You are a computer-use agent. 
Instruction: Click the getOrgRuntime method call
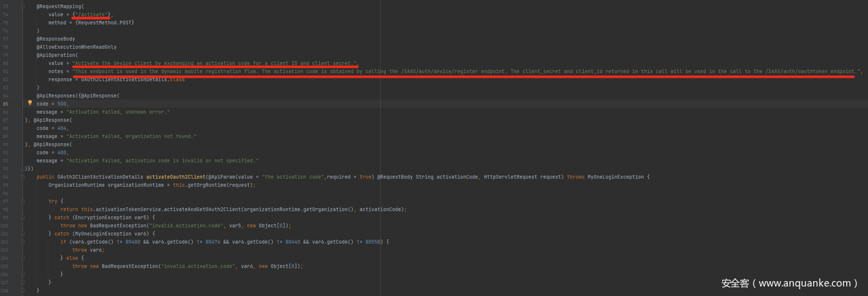tap(205, 185)
